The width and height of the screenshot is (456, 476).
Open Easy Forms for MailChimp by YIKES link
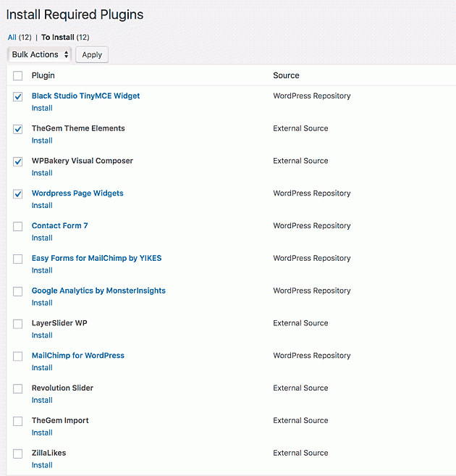pos(97,259)
